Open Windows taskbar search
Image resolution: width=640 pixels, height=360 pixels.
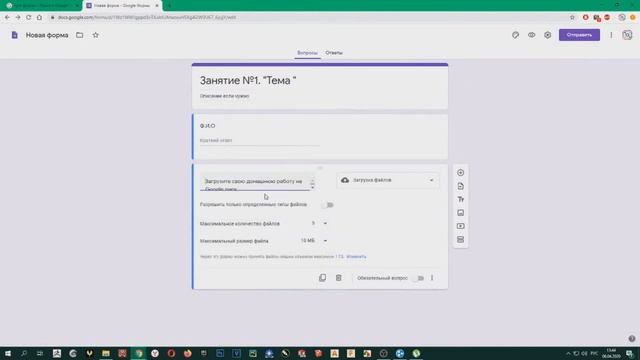click(x=24, y=353)
